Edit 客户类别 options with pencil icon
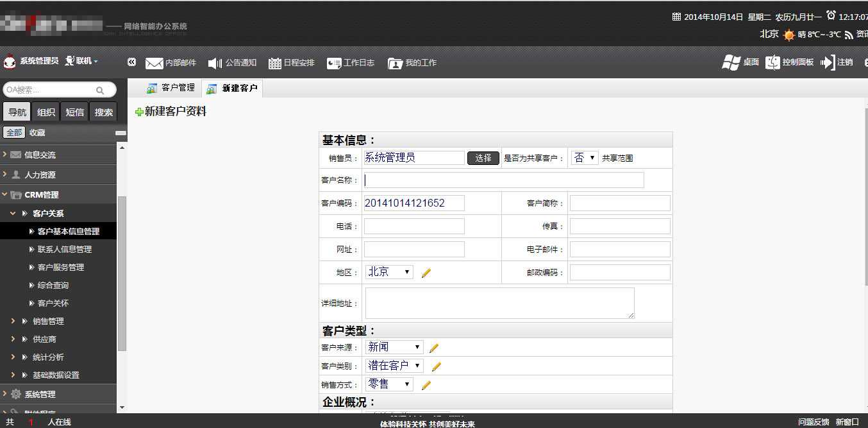This screenshot has width=868, height=428. point(437,366)
